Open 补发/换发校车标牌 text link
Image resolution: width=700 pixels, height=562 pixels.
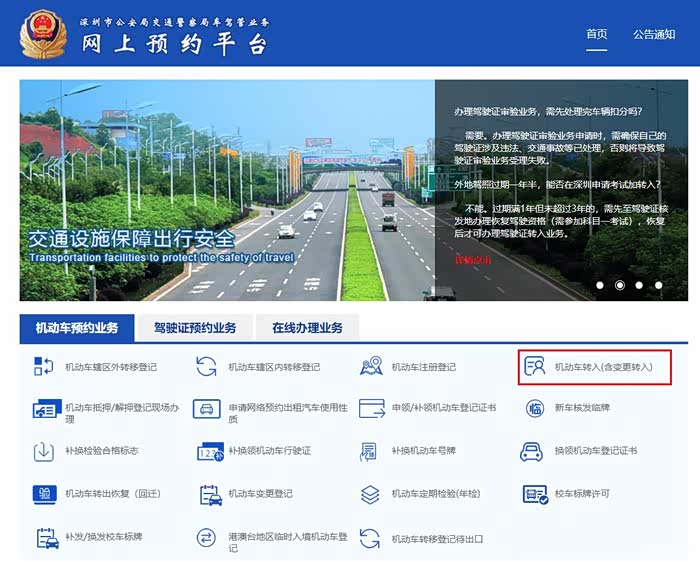[104, 537]
